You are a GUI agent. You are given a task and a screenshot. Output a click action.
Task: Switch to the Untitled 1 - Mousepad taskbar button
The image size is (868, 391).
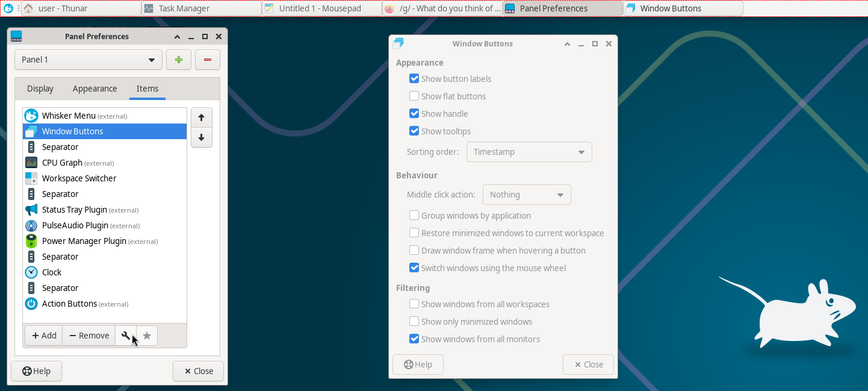321,8
